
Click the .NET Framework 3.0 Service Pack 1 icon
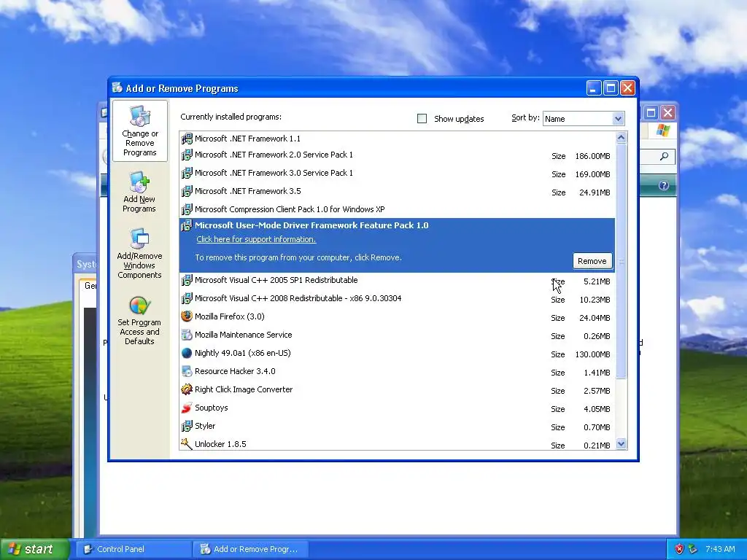tap(187, 173)
